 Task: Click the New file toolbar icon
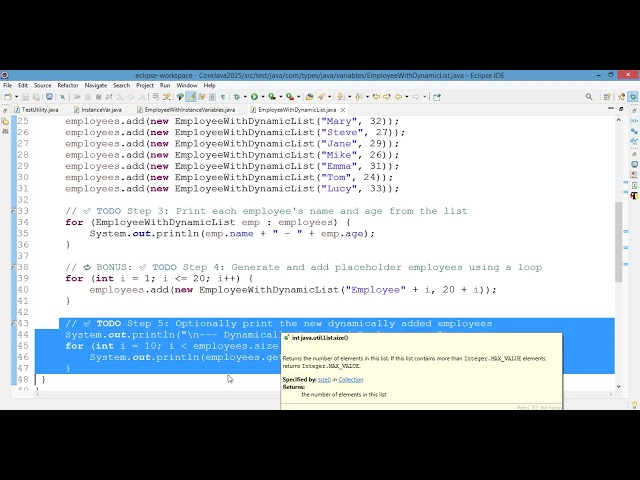(x=8, y=97)
